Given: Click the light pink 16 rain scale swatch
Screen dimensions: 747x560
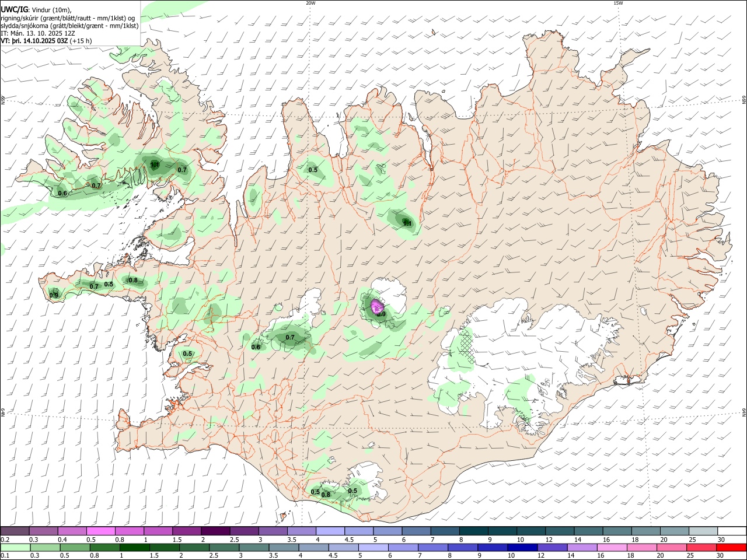Looking at the screenshot, I should (612, 548).
